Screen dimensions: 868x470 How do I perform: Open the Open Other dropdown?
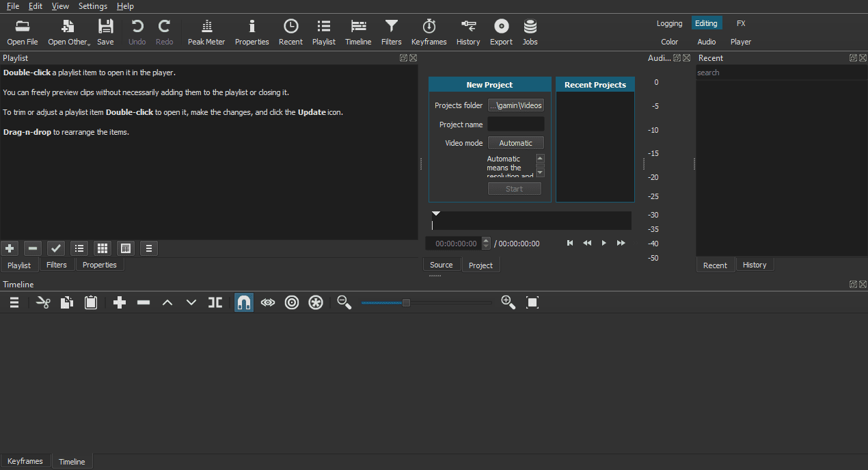point(68,32)
